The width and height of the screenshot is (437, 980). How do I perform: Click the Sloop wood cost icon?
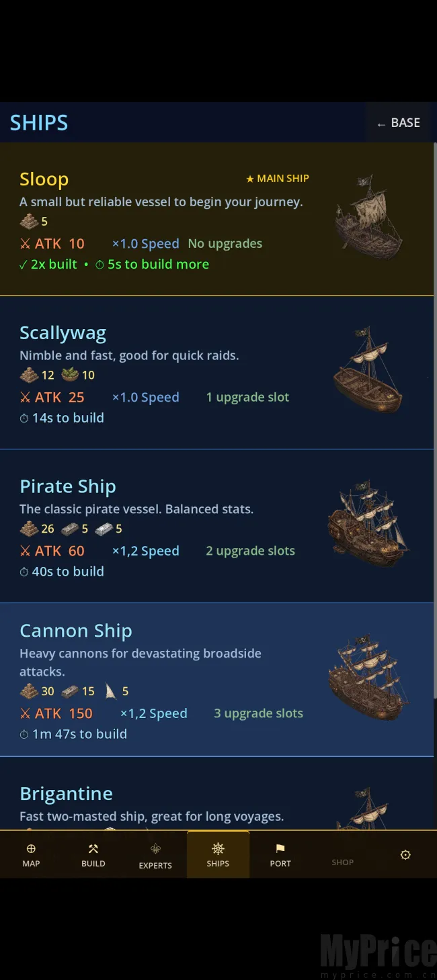pos(29,221)
